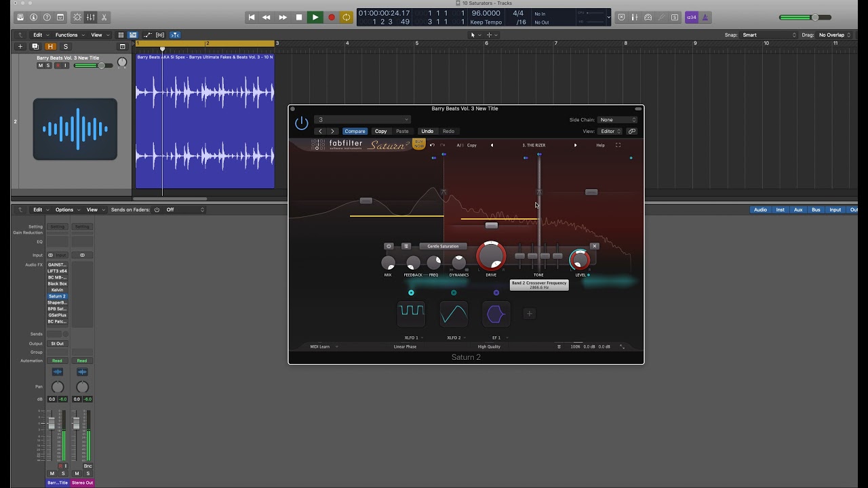This screenshot has width=868, height=488.
Task: Open Smart Controls
Action: 77,18
